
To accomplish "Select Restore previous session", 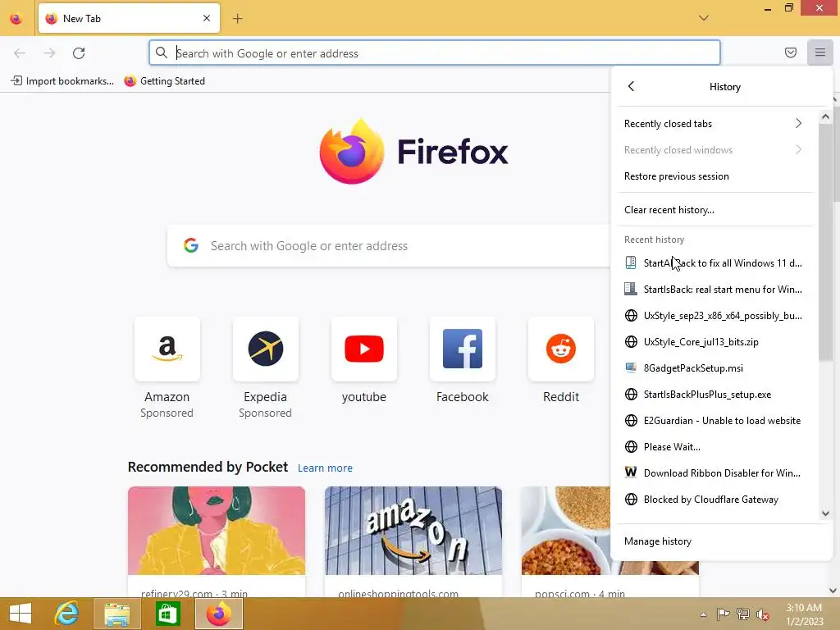I will point(714,176).
